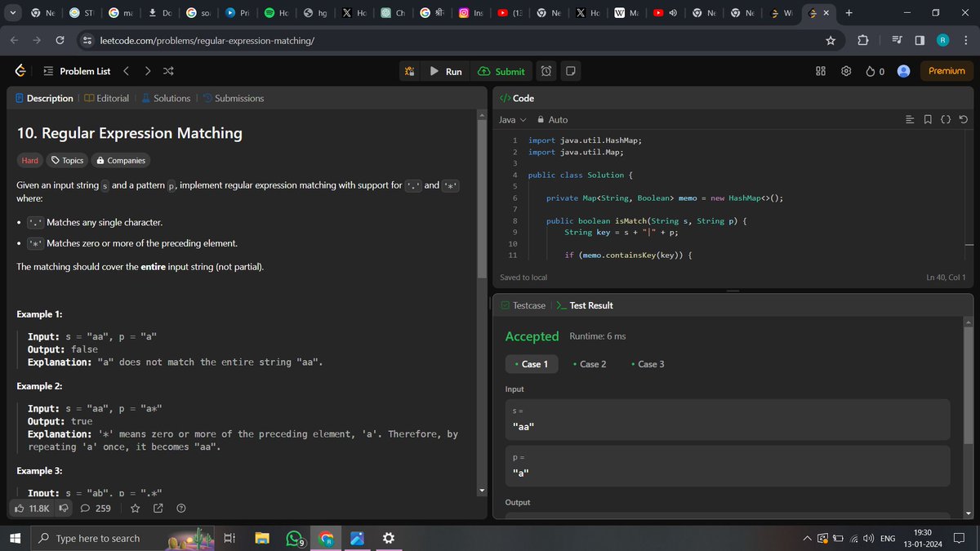Image resolution: width=980 pixels, height=551 pixels.
Task: Pick a random problem shuffle icon
Action: [168, 71]
